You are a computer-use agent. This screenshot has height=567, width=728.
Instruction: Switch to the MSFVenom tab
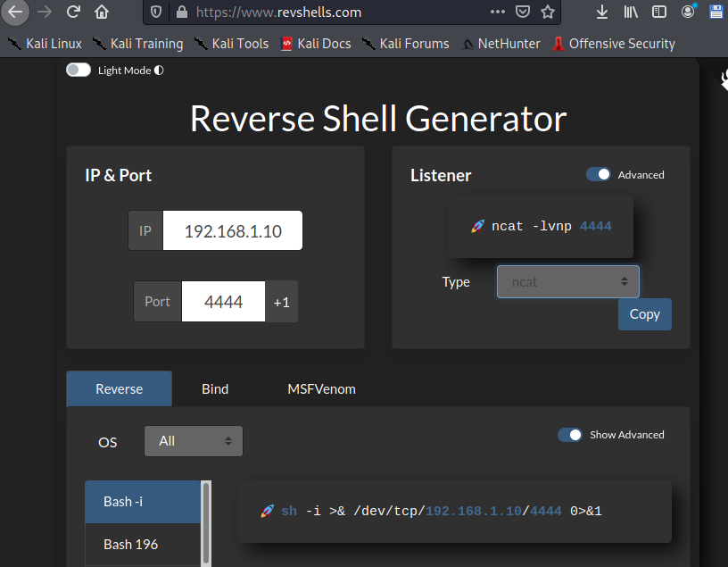[321, 389]
